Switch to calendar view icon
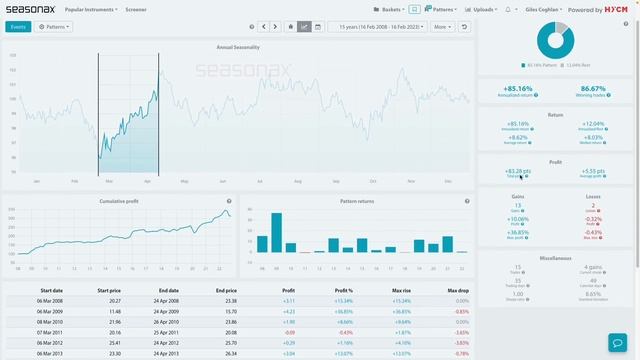 [318, 27]
